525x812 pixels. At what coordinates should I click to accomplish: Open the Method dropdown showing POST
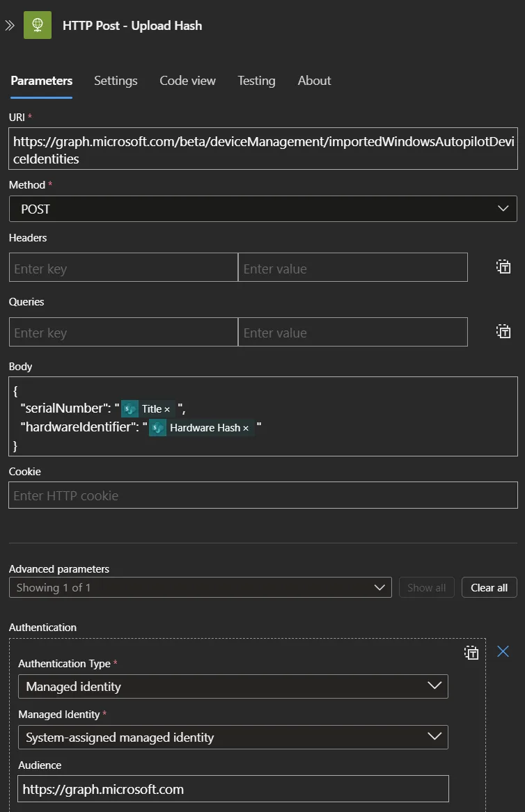(262, 209)
